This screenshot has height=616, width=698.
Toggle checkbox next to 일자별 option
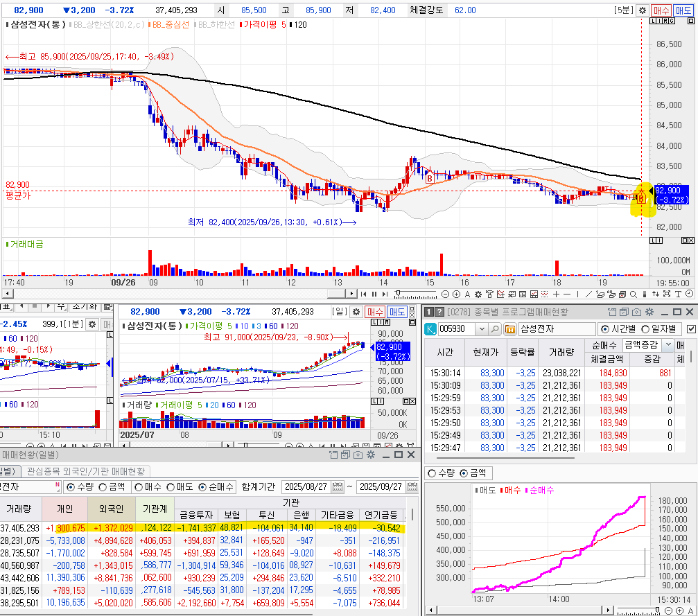pos(691,329)
